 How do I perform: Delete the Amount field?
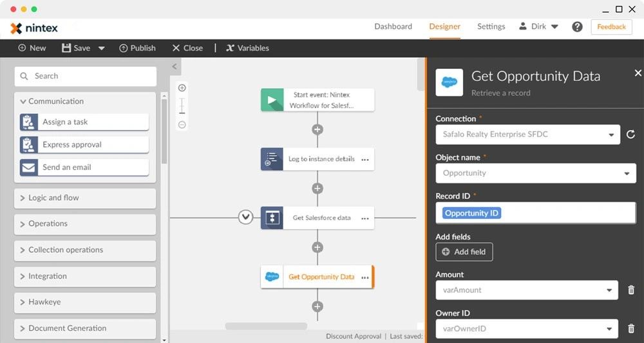[631, 290]
